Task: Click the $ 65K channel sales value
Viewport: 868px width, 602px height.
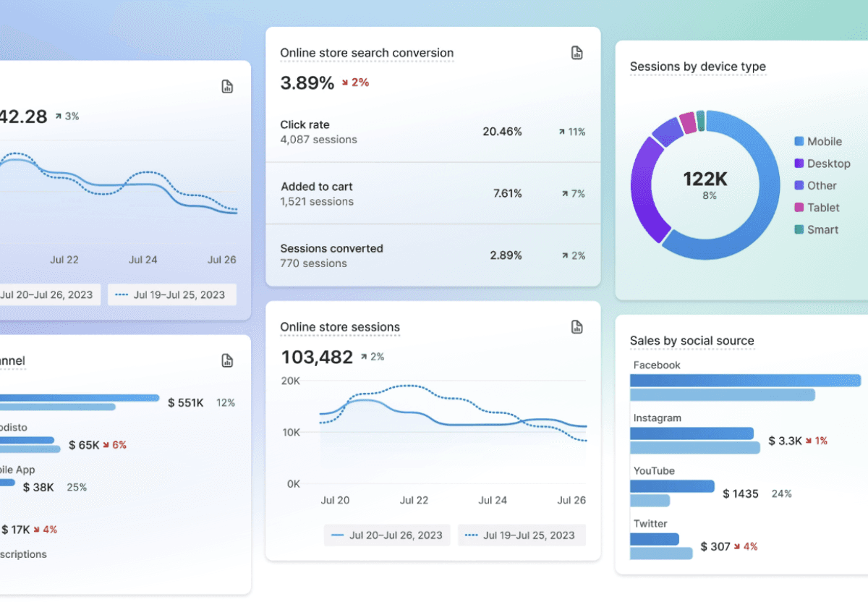Action: [84, 445]
